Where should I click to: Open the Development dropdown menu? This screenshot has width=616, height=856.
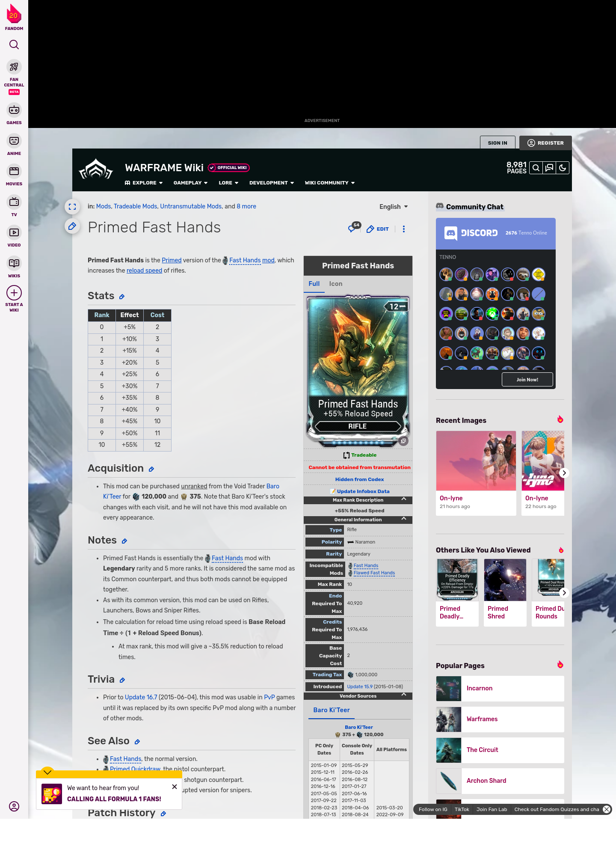point(272,183)
